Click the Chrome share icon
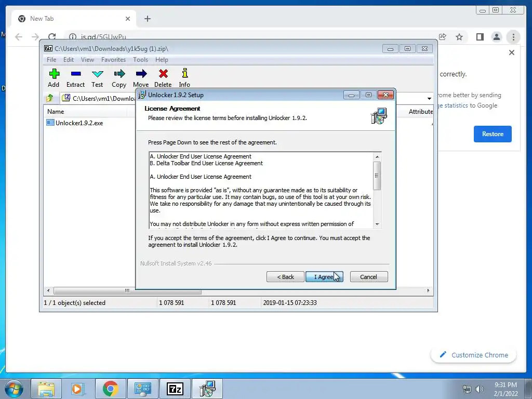Image resolution: width=532 pixels, height=399 pixels. (443, 37)
